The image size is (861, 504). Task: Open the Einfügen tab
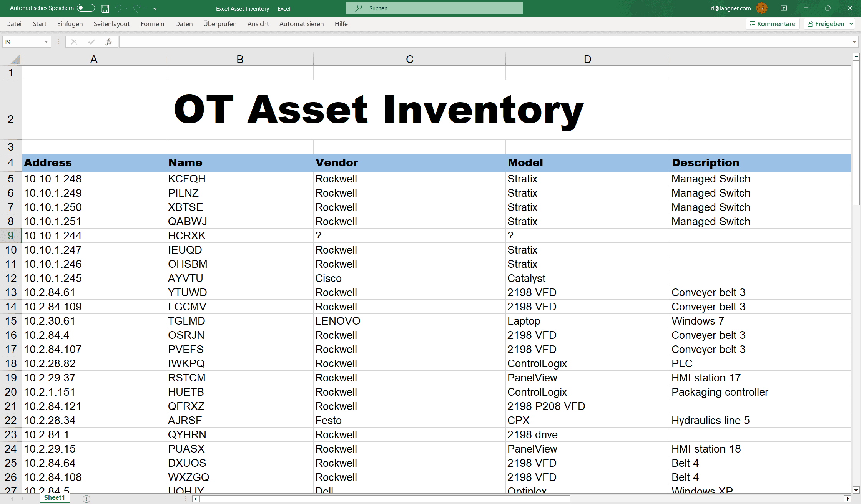pos(70,24)
